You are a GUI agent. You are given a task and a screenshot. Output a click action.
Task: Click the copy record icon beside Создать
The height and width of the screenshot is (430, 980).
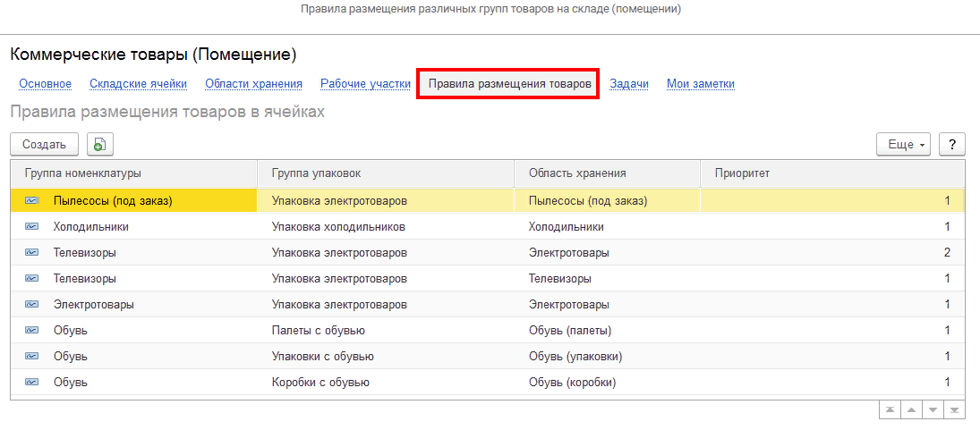pyautogui.click(x=99, y=144)
